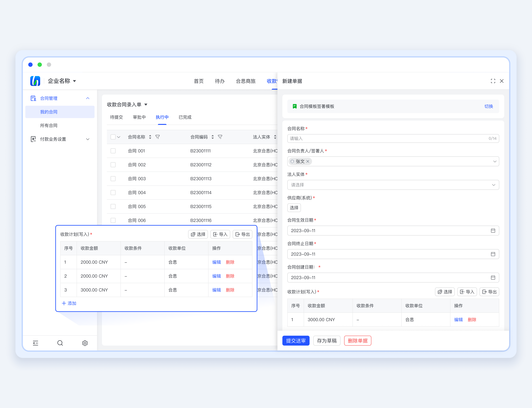
Task: Open search using the sidebar magnifier icon
Action: coord(60,343)
